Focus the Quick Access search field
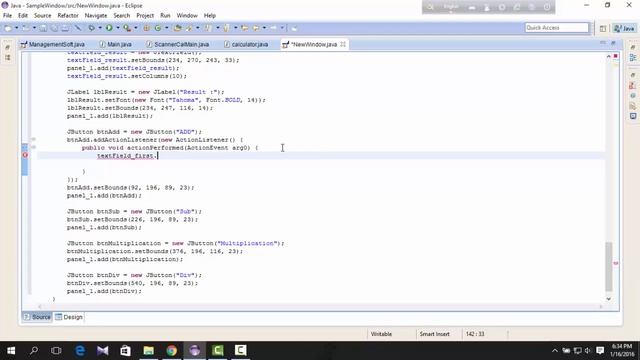 pos(557,28)
